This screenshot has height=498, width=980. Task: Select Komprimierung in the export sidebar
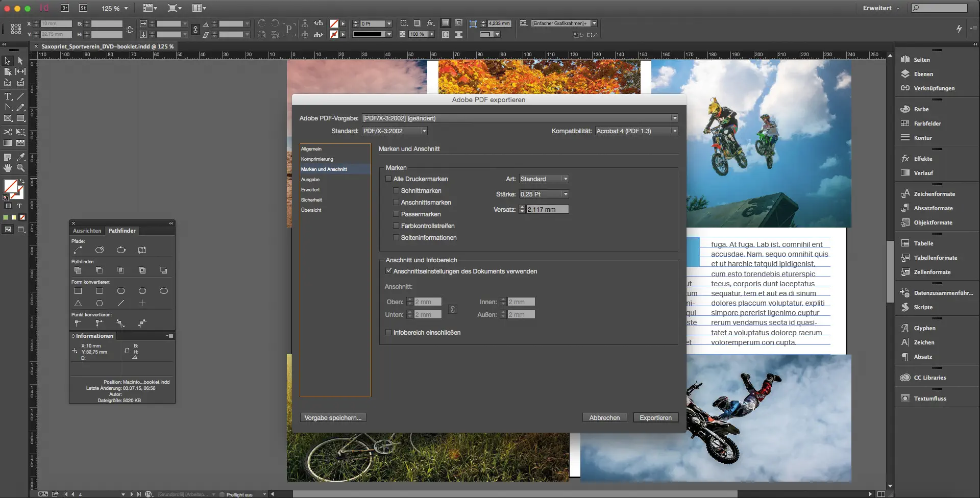(x=317, y=159)
